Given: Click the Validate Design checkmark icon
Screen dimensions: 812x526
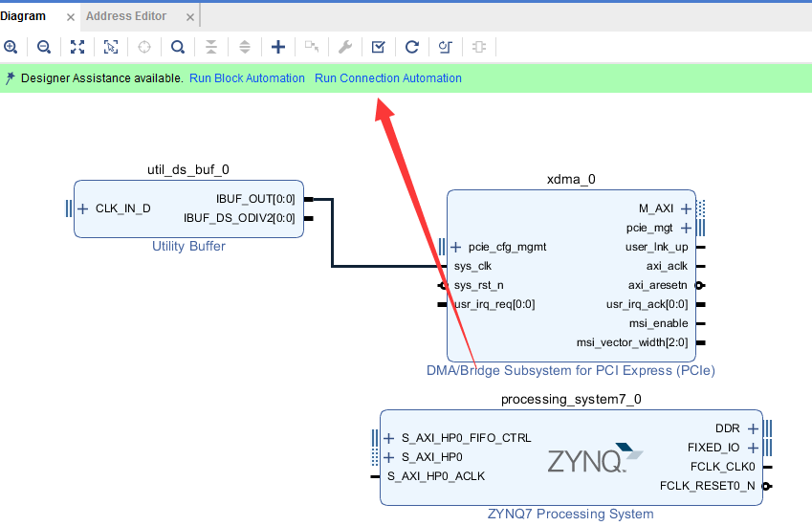Looking at the screenshot, I should coord(379,47).
